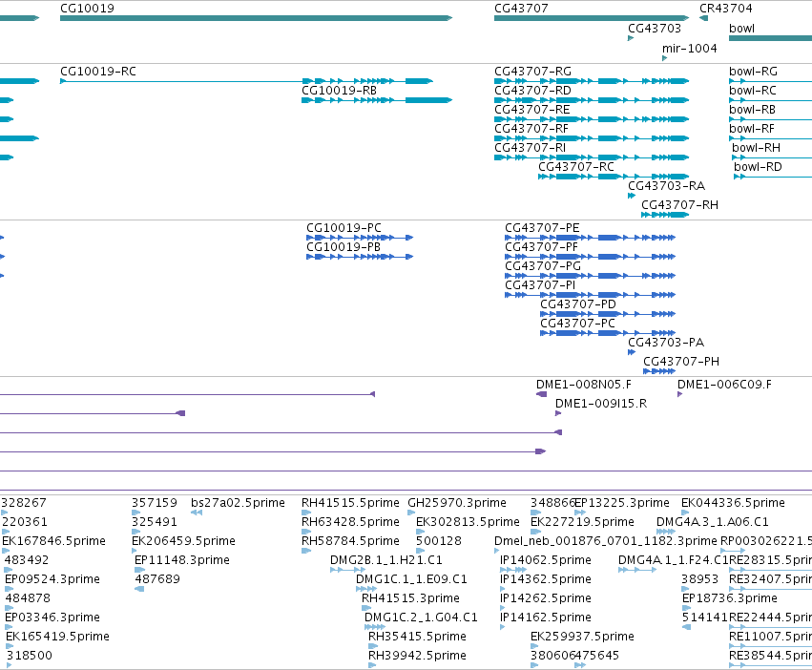Select the IP14062.5prime EST
The width and height of the screenshot is (812, 670).
pos(512,570)
